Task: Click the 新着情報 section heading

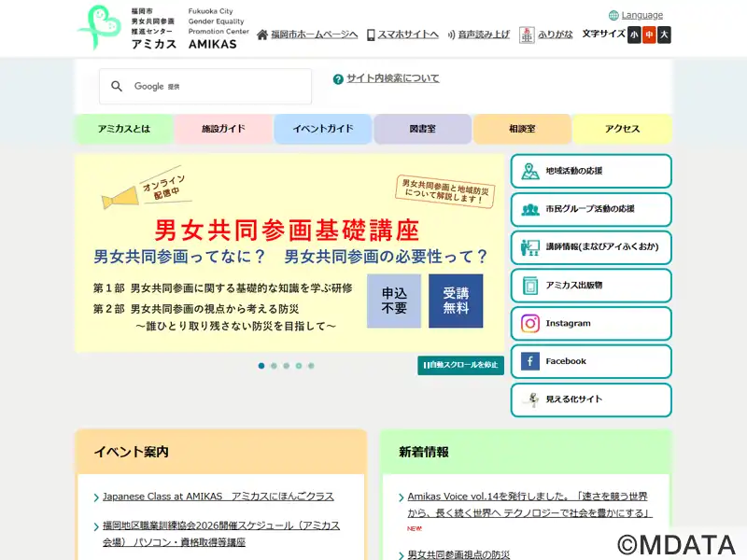Action: pyautogui.click(x=424, y=452)
